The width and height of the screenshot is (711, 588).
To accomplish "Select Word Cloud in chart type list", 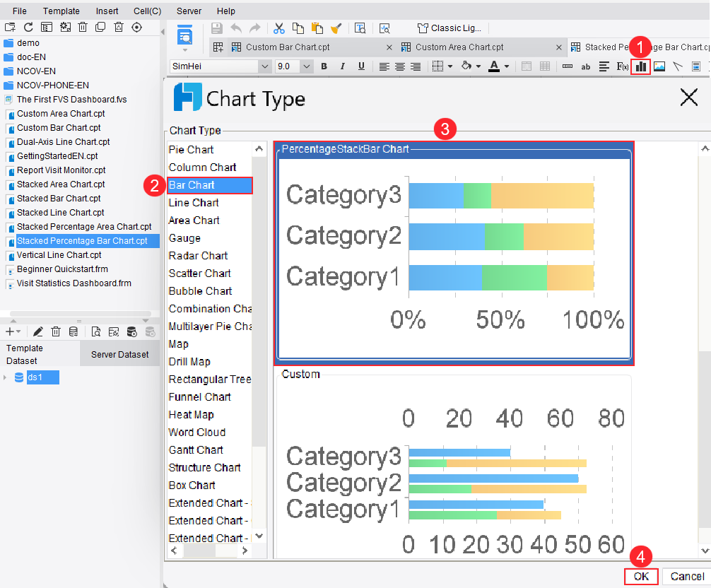I will (197, 433).
